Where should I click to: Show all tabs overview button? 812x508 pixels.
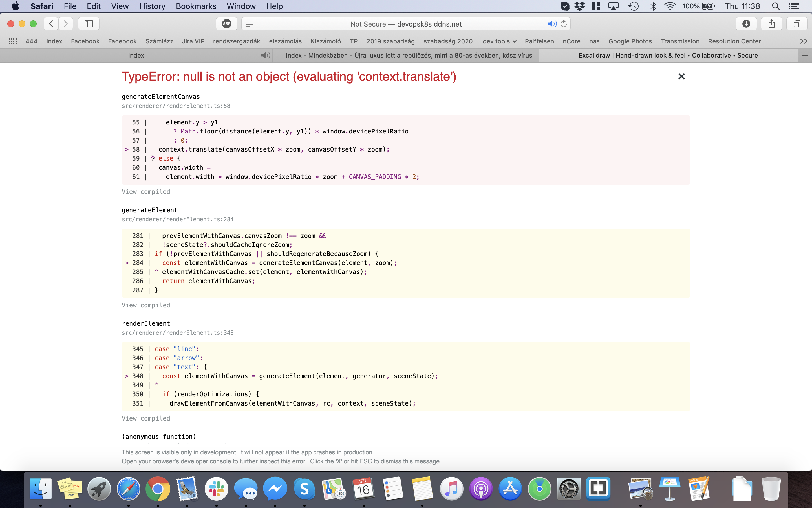tap(797, 24)
